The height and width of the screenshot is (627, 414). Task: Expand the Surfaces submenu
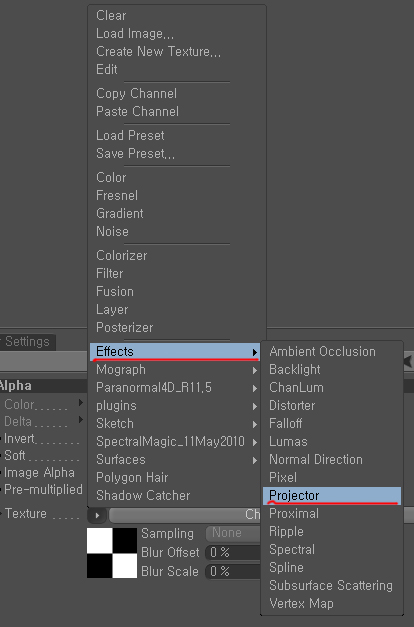click(x=175, y=460)
